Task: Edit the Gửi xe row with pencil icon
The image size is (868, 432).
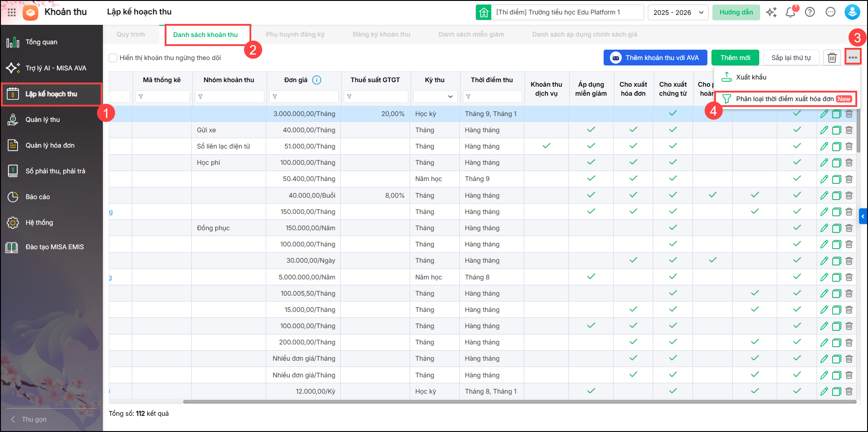Action: 824,130
